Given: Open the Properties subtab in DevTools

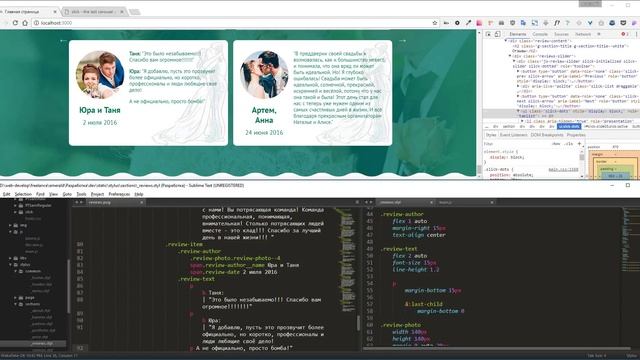Looking at the screenshot, I should [576, 135].
